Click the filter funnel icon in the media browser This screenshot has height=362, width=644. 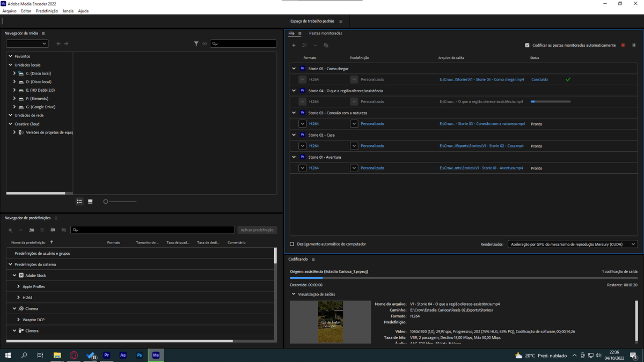pos(196,44)
